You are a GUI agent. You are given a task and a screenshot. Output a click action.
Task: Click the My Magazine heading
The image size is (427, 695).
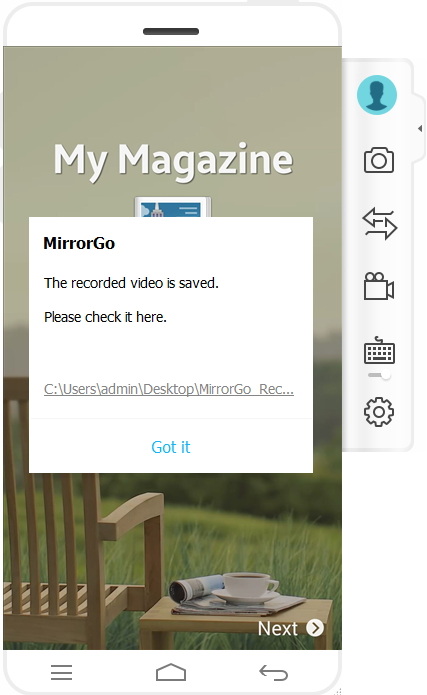pyautogui.click(x=173, y=161)
